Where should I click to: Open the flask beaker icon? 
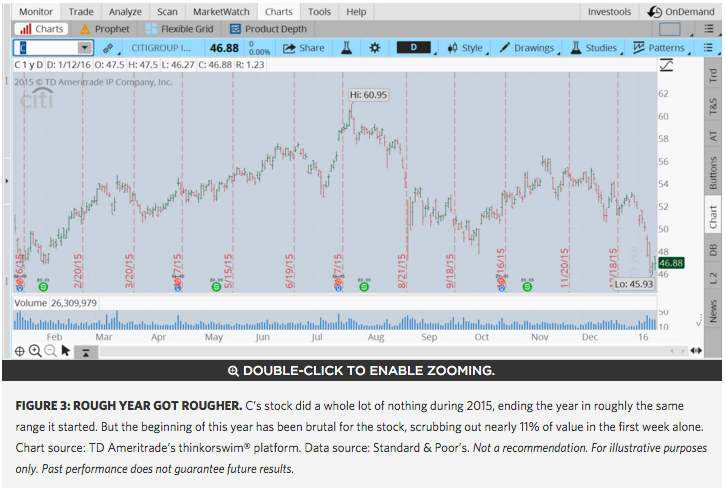coord(346,48)
